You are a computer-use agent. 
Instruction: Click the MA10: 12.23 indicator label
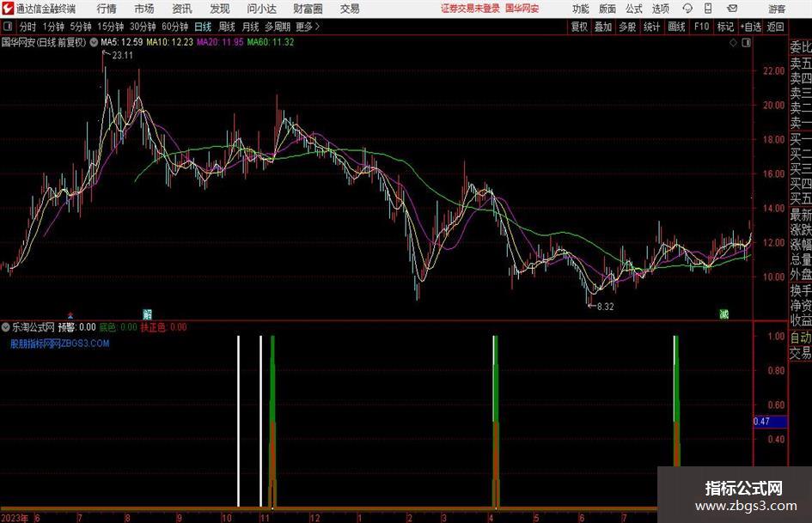coord(170,42)
